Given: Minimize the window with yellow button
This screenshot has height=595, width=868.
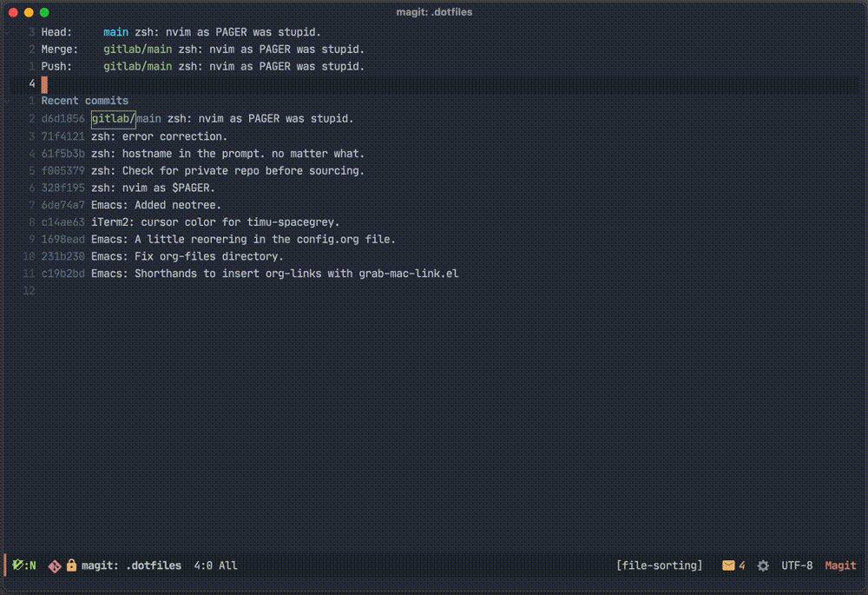Looking at the screenshot, I should pyautogui.click(x=29, y=11).
